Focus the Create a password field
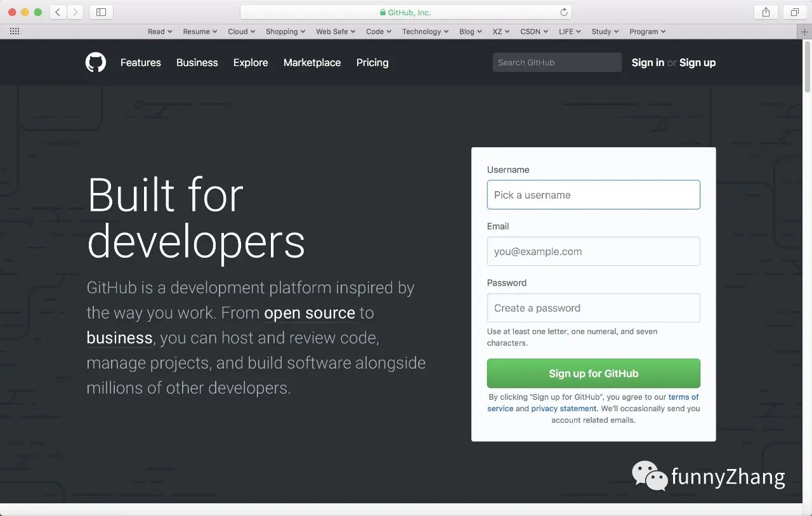This screenshot has height=516, width=812. [x=594, y=308]
